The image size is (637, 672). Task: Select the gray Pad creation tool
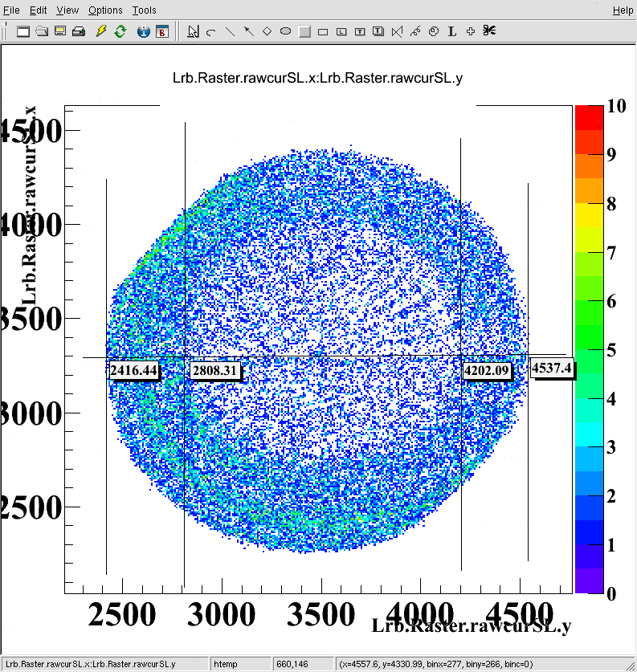tap(304, 32)
